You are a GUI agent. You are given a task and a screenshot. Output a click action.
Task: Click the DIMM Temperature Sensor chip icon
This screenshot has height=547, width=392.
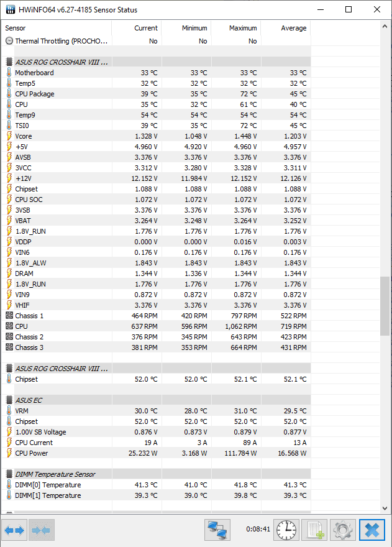tap(9, 474)
